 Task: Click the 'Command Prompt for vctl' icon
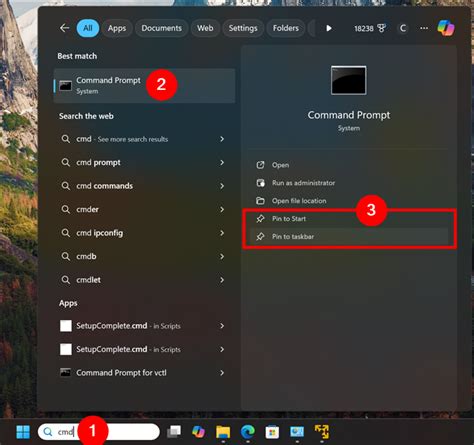(65, 372)
